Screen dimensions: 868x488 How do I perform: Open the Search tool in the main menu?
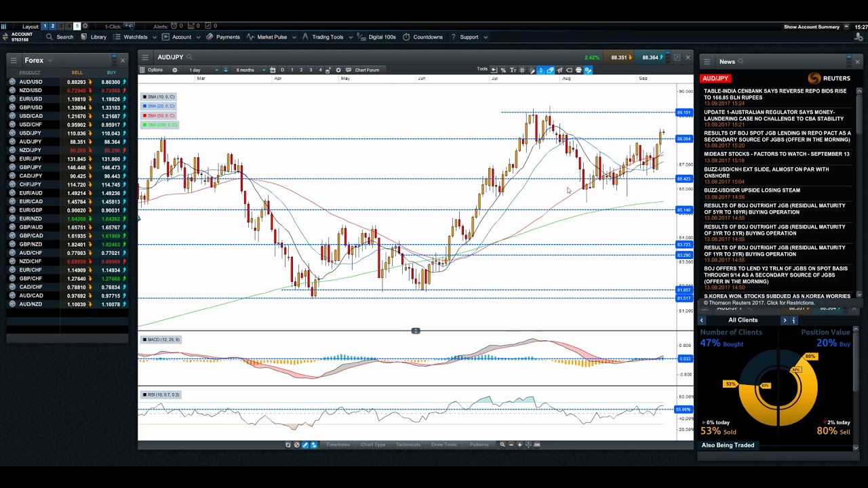pyautogui.click(x=60, y=37)
